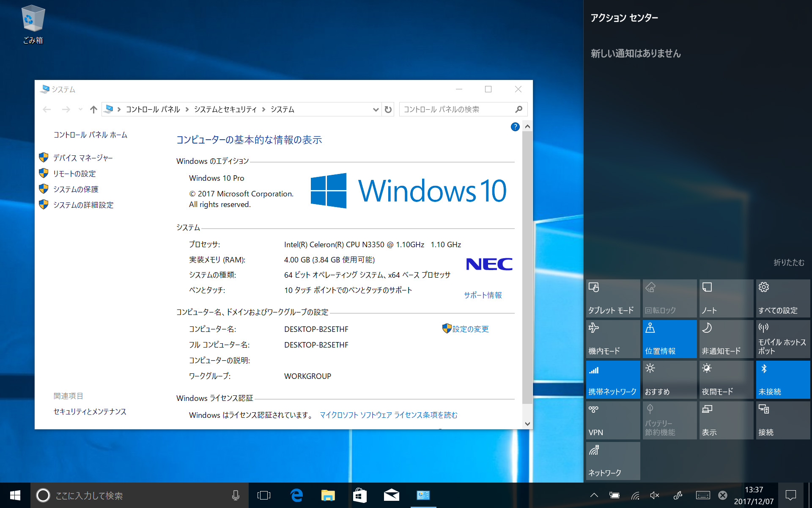The height and width of the screenshot is (508, 812).
Task: Open the touch keyboard from the system tray
Action: pyautogui.click(x=702, y=495)
